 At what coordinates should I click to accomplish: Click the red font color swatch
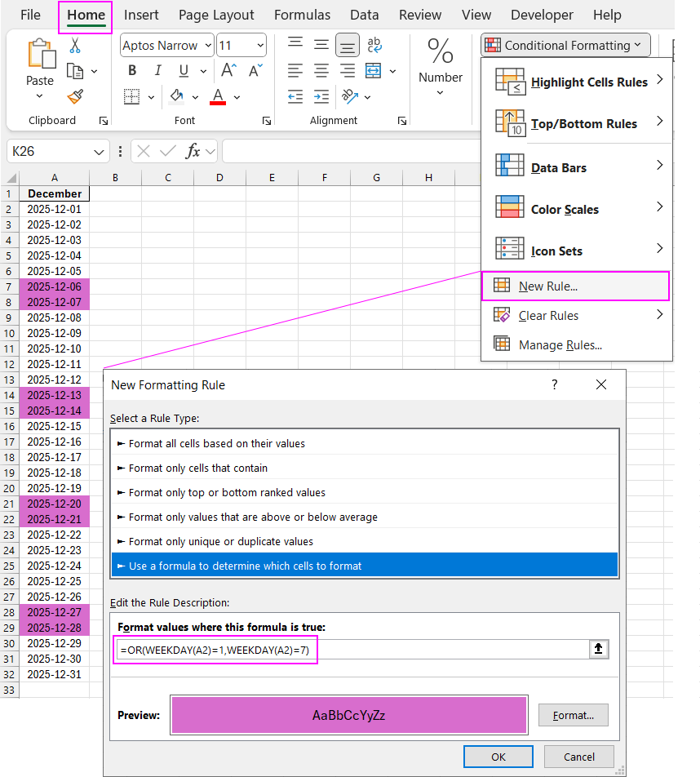218,97
